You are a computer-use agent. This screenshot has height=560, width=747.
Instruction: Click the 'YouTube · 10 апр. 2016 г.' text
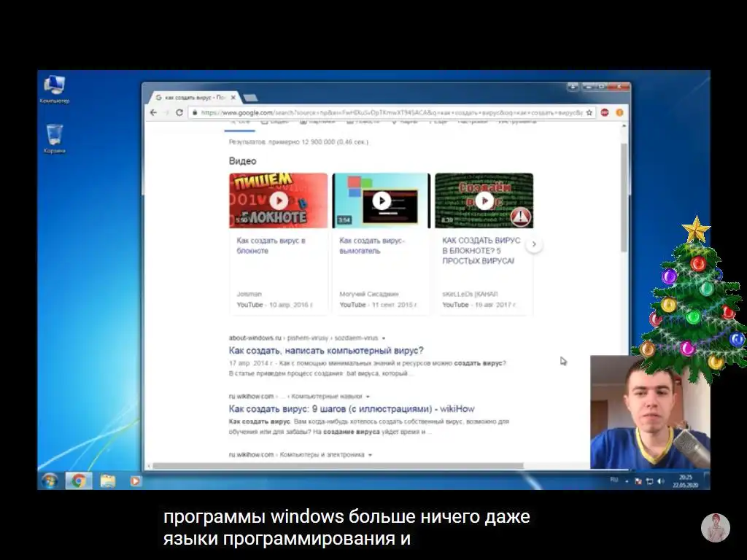pos(274,305)
